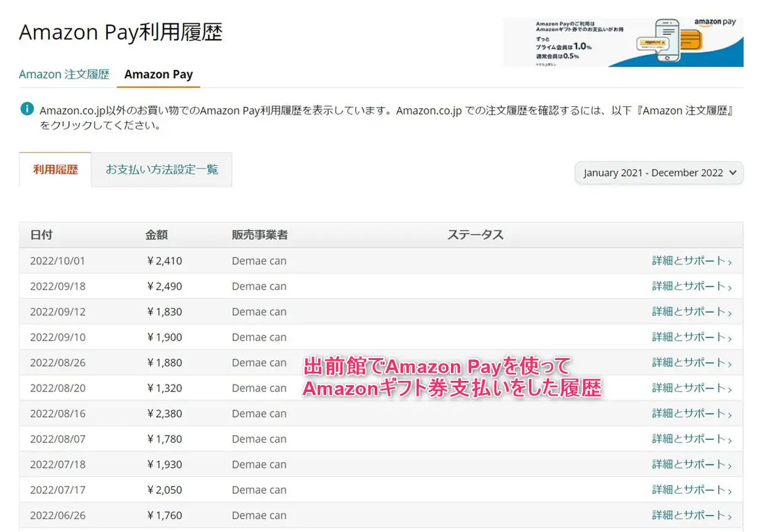Click the blue info icon beside the notice
Screen dimensions: 768x532
pos(26,109)
